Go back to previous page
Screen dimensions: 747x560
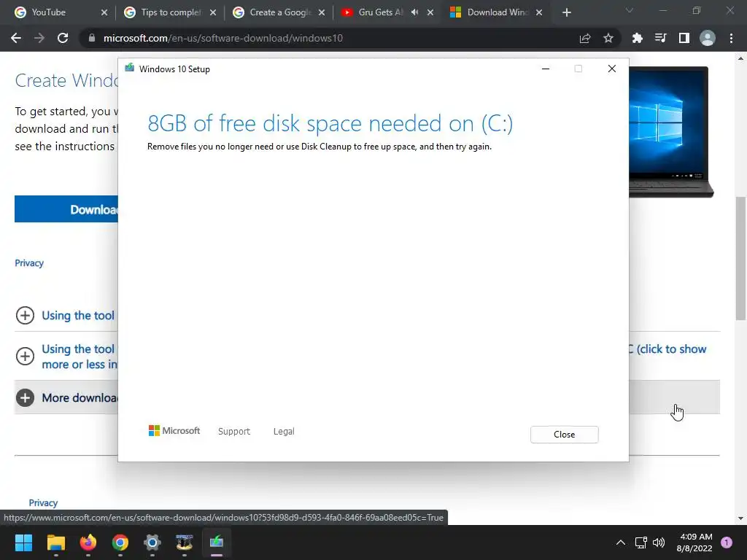pos(16,38)
